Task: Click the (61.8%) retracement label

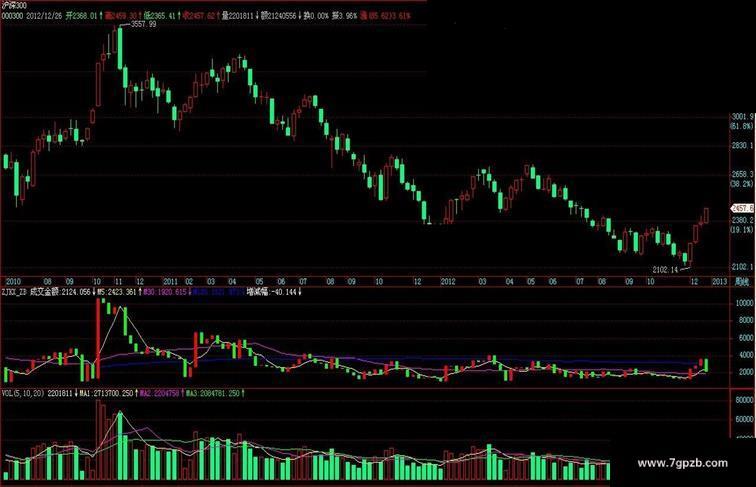Action: 742,126
